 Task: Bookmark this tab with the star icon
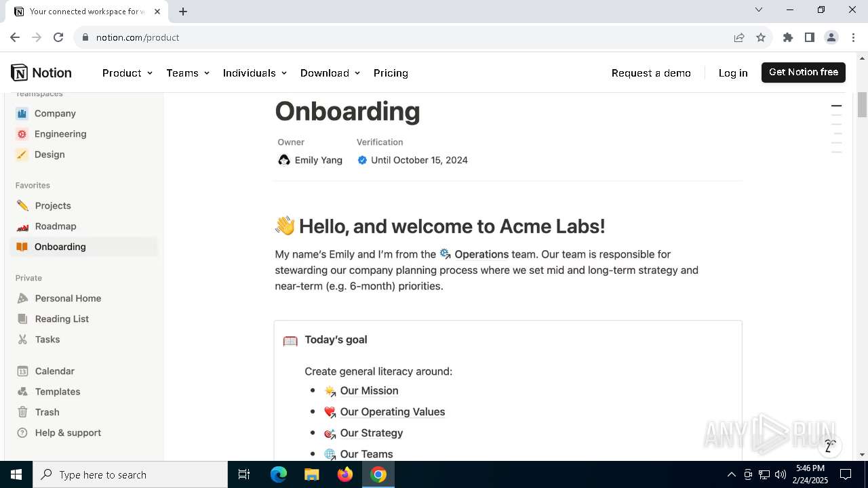761,37
